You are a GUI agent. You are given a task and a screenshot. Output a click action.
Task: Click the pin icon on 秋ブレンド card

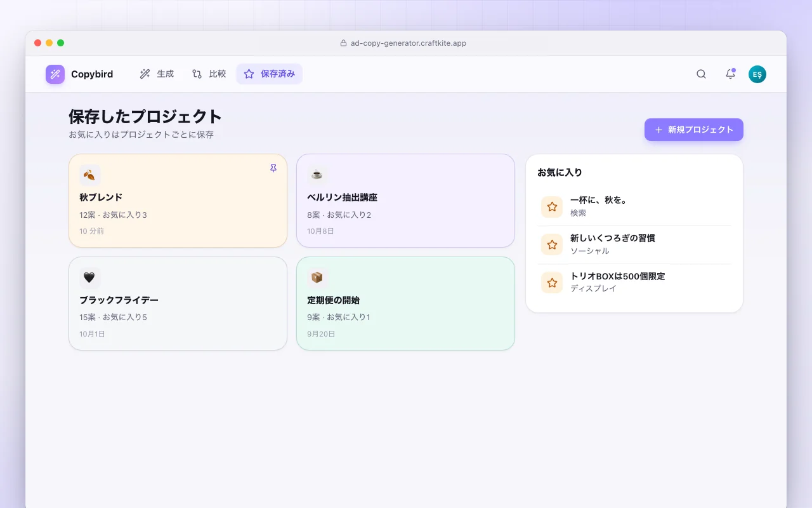pos(273,168)
